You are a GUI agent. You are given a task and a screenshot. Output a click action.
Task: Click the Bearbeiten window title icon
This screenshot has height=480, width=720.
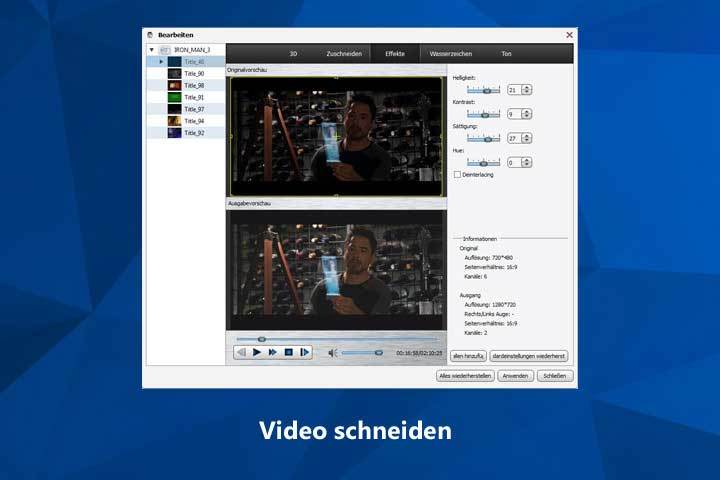(150, 35)
